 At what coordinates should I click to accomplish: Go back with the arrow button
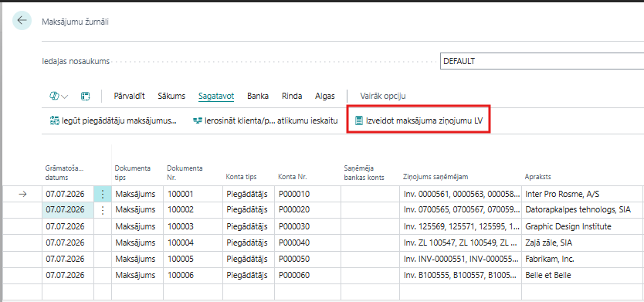tap(22, 21)
